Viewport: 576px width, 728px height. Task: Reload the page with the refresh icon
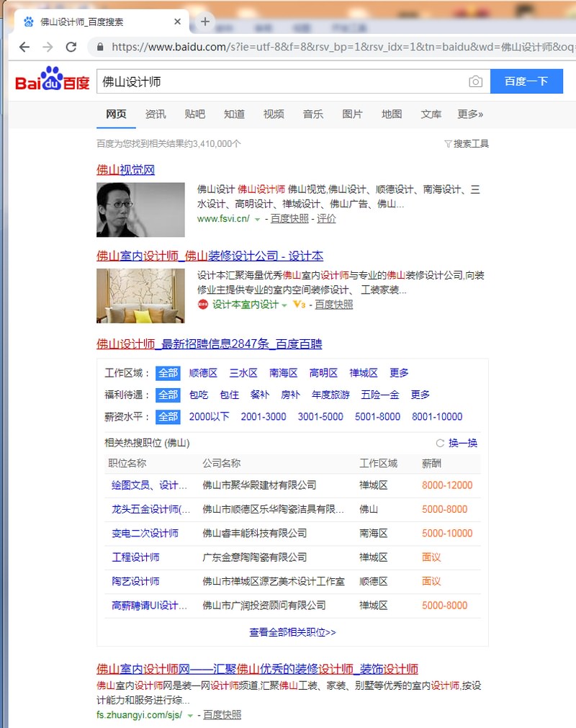click(71, 47)
